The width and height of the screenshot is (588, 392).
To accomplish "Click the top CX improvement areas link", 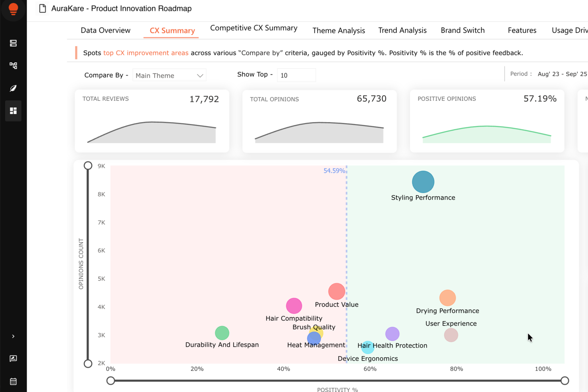I will pyautogui.click(x=146, y=52).
